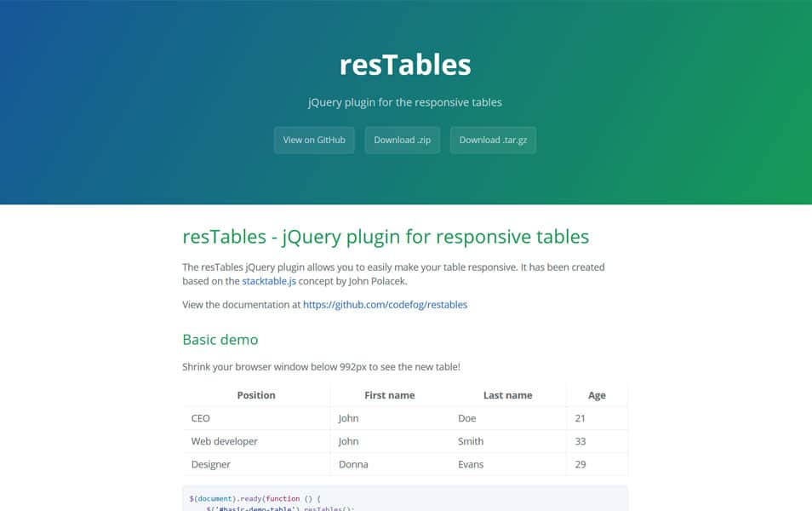The width and height of the screenshot is (812, 511).
Task: Download the .tar.gz archive
Action: (x=493, y=140)
